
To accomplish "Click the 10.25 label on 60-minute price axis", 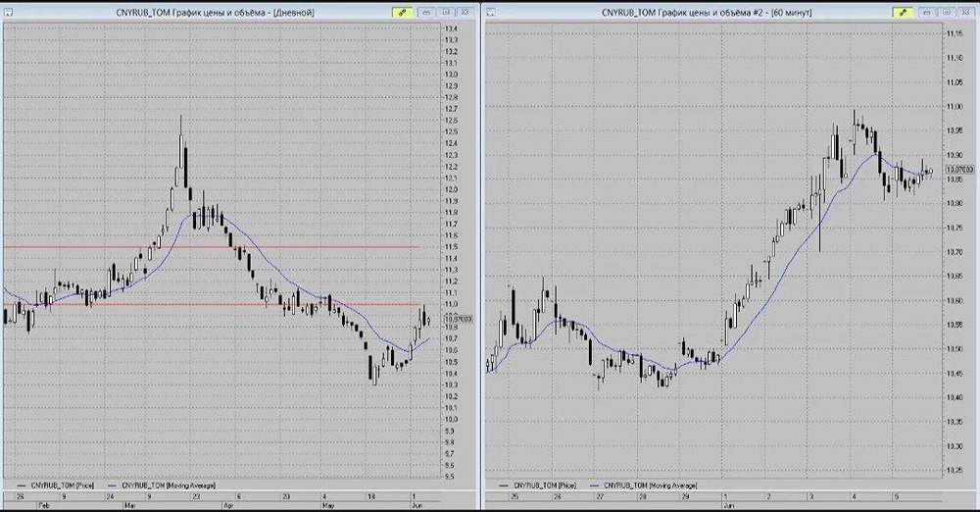I will coord(954,470).
